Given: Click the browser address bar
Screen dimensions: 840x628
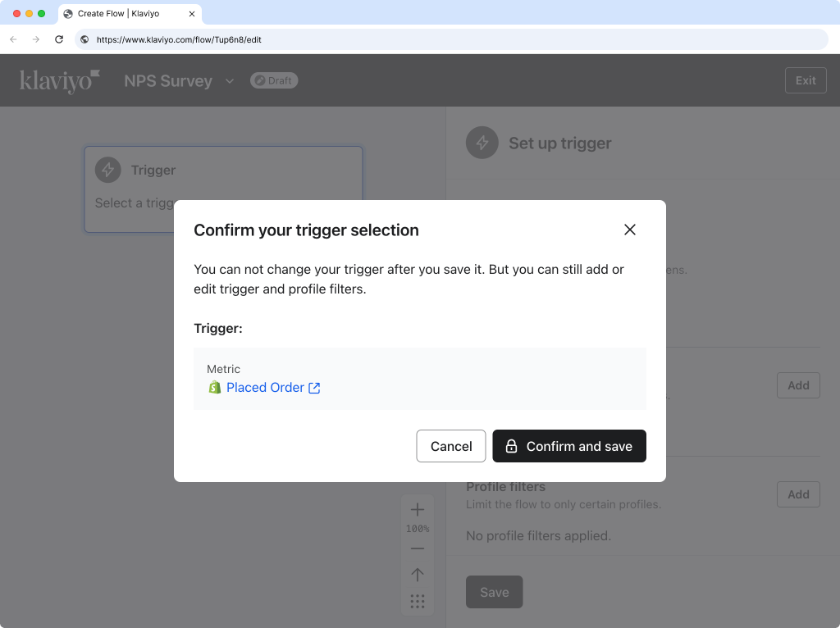Looking at the screenshot, I should coord(328,39).
